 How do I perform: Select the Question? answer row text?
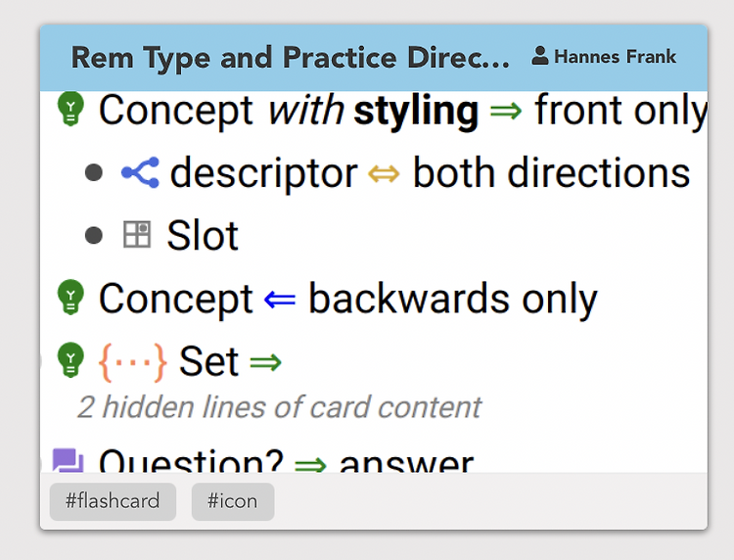tap(286, 462)
